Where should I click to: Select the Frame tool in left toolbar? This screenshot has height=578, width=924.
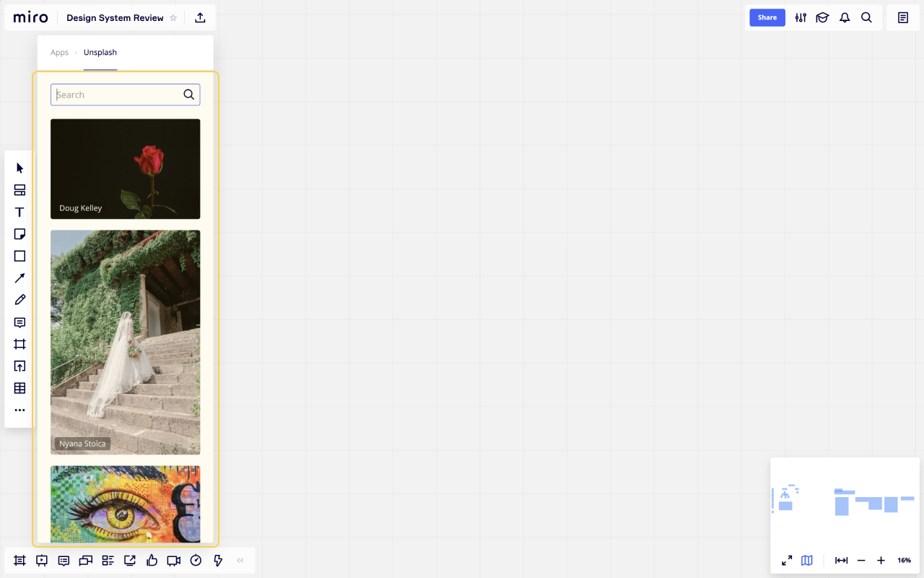[19, 344]
